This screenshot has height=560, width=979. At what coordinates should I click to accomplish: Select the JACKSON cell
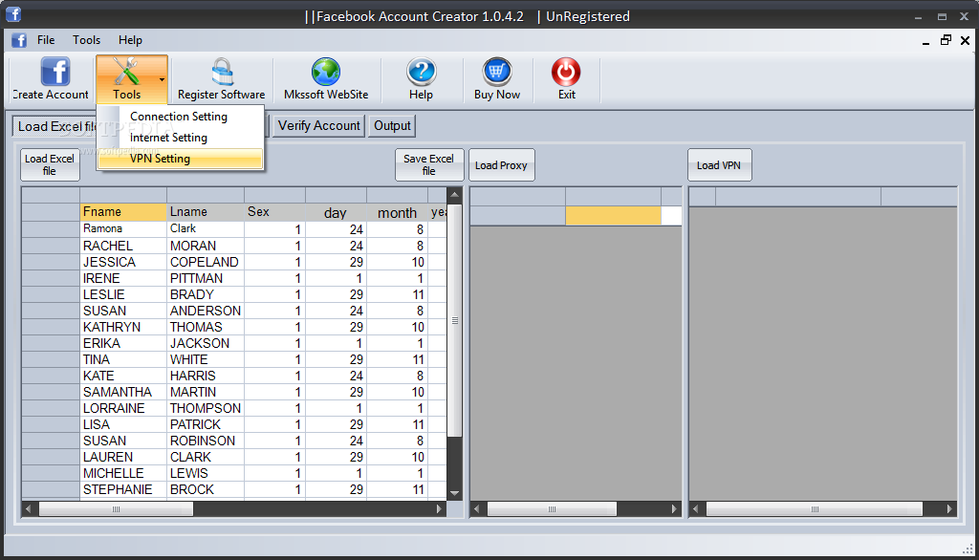205,343
